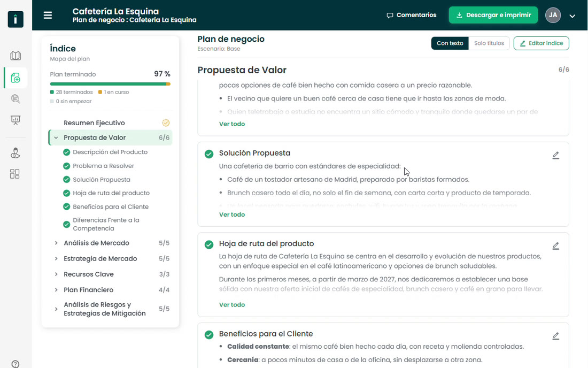The width and height of the screenshot is (588, 368).
Task: Switch to Con texto view
Action: 450,43
